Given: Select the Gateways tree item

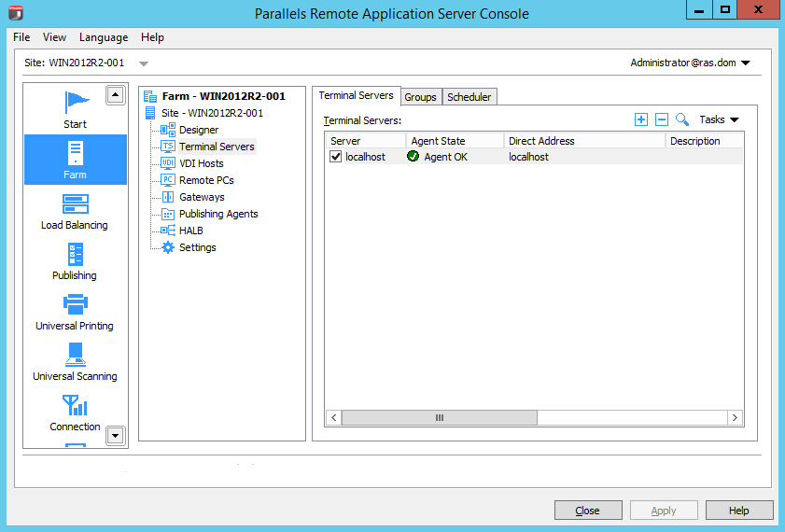Looking at the screenshot, I should [202, 197].
